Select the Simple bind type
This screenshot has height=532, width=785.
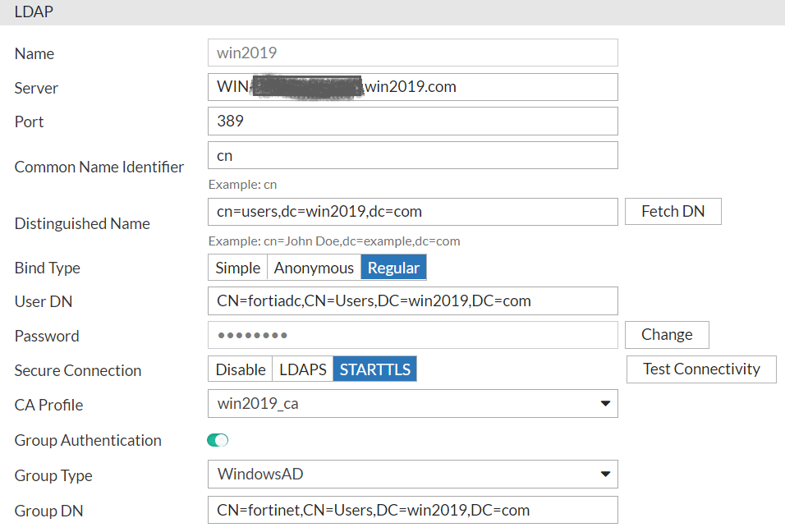[237, 267]
